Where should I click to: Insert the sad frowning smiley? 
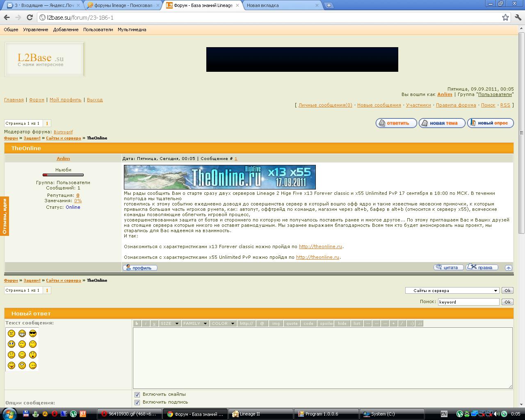tap(11, 355)
